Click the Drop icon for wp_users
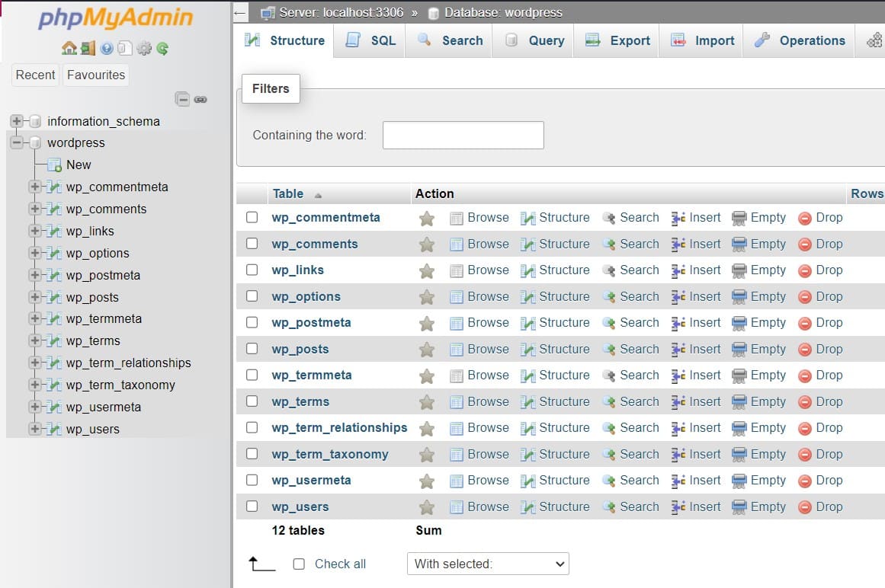Screen dimensions: 885x588 tap(805, 507)
